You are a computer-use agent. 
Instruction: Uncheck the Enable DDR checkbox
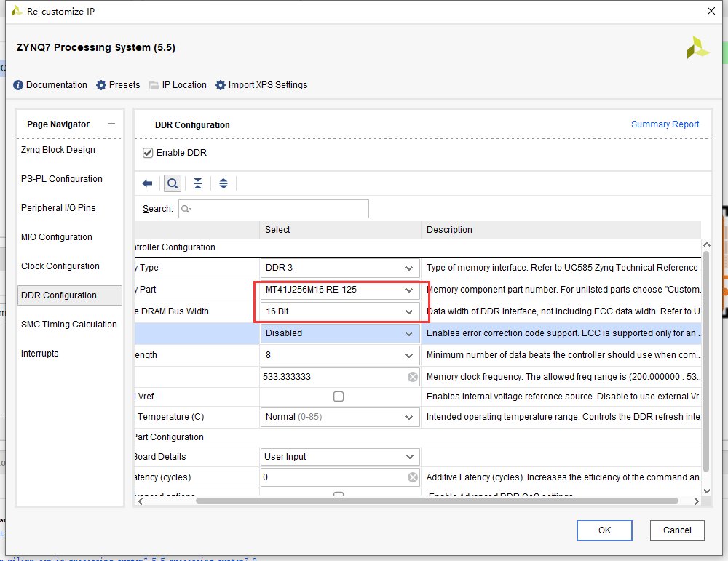(x=148, y=153)
